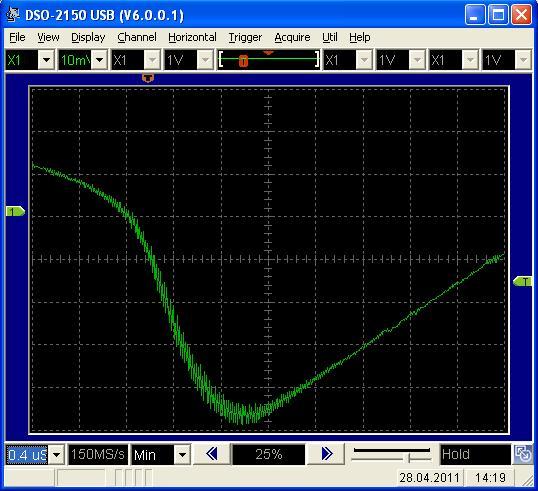The height and width of the screenshot is (491, 538).
Task: Click the left scroll arrow beside 25%
Action: (211, 454)
